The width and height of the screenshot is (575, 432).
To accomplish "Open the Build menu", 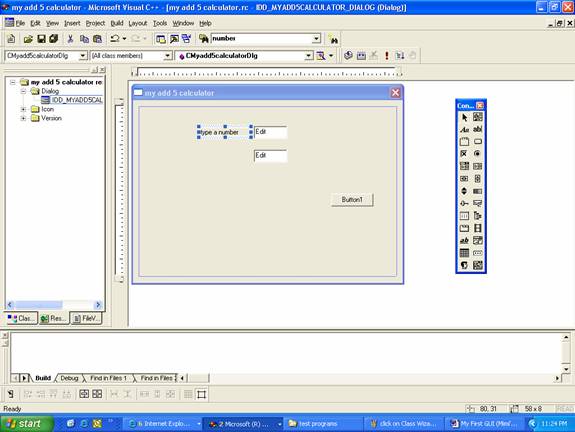I will tap(117, 23).
